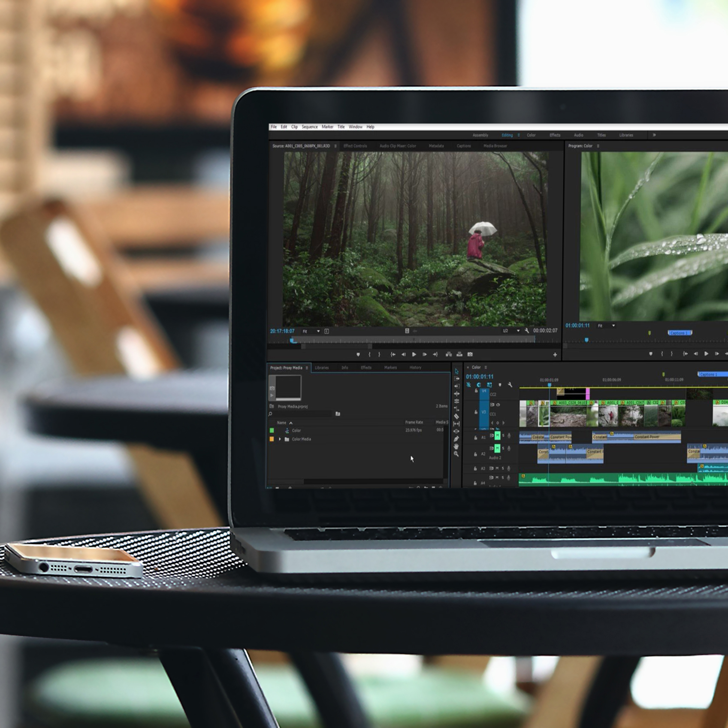Image resolution: width=728 pixels, height=728 pixels.
Task: Click Go to Out in Source monitor
Action: point(435,354)
